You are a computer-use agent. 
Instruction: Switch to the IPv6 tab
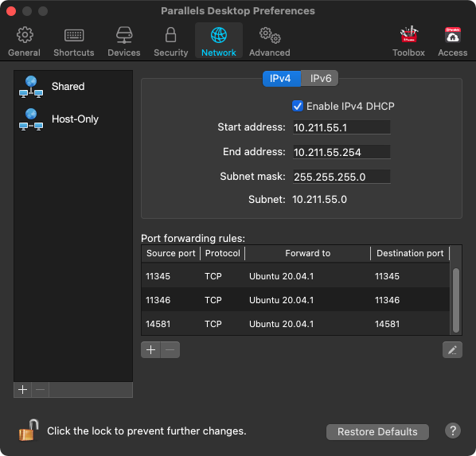320,79
